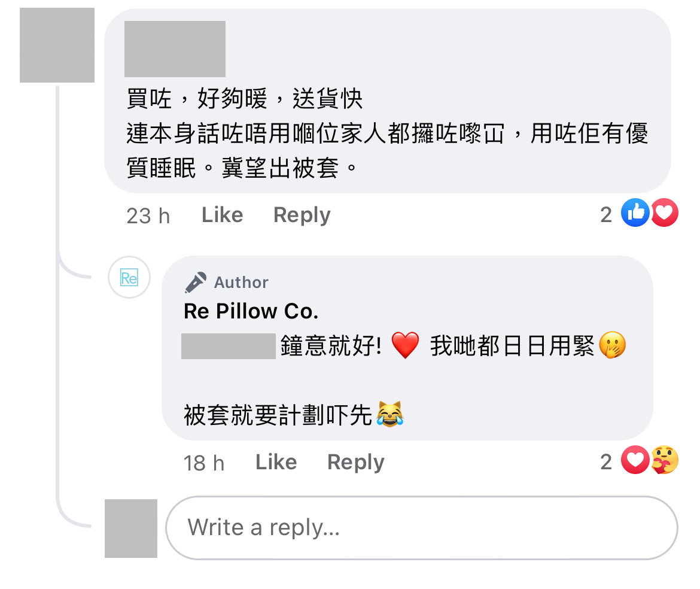Open the 18 h timestamp link
The image size is (700, 589).
pyautogui.click(x=203, y=463)
